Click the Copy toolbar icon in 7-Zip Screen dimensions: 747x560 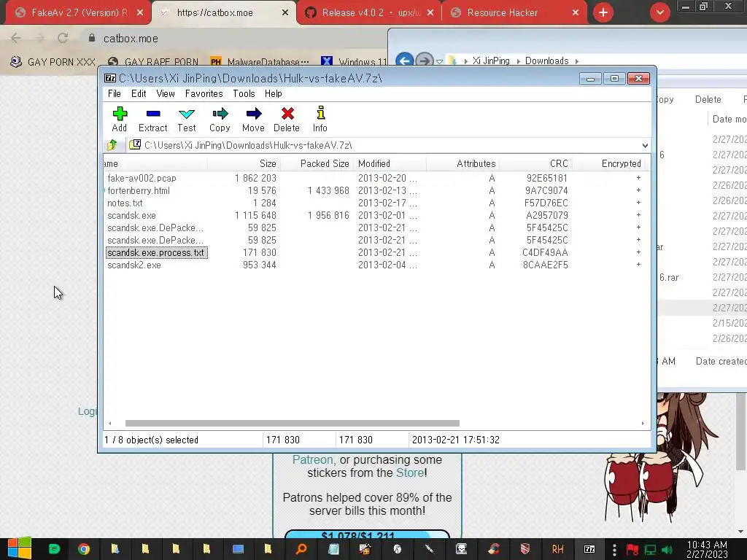[220, 119]
